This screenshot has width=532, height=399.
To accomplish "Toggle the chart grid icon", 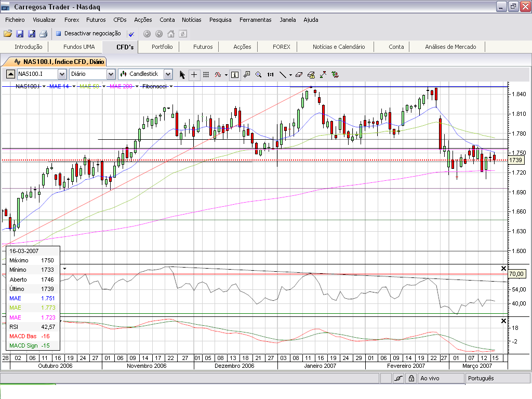I will click(206, 75).
